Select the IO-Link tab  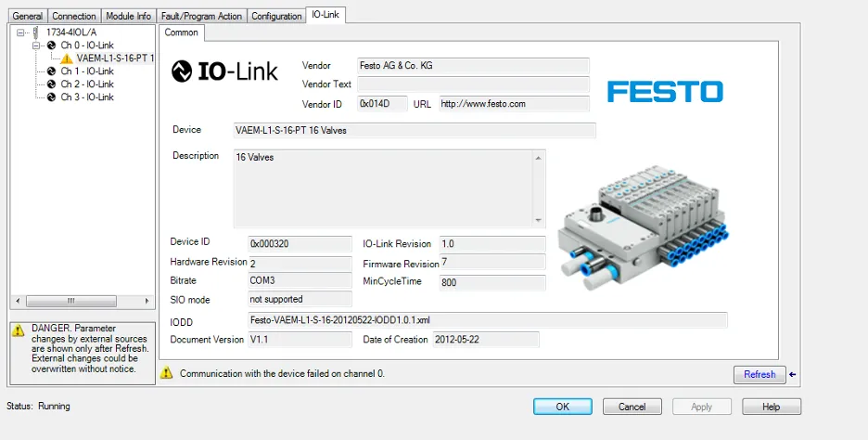click(325, 15)
